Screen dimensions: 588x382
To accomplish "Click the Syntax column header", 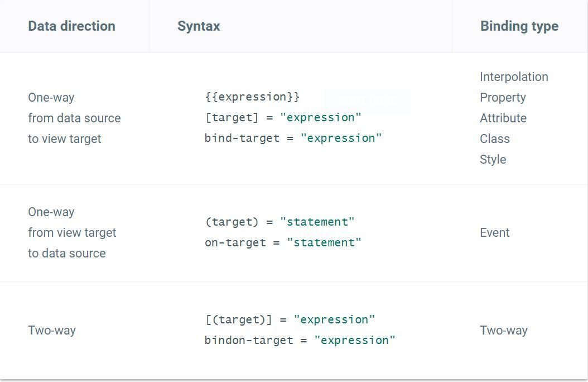I will point(199,26).
